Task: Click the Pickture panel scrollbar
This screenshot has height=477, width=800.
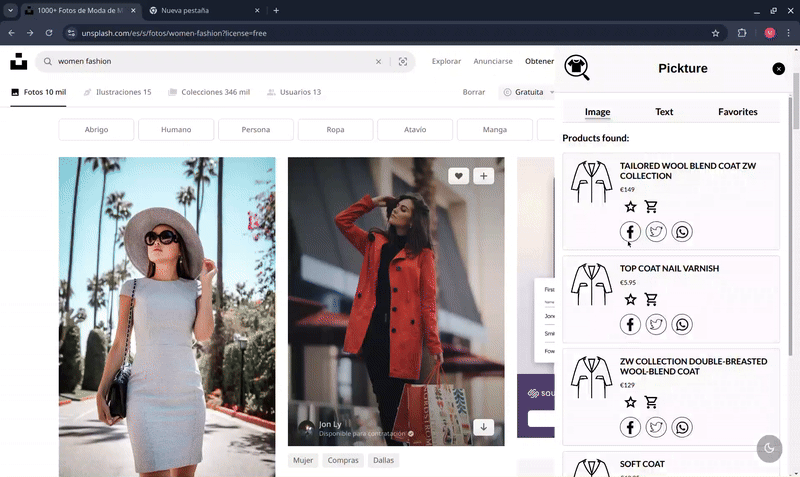Action: (x=791, y=225)
